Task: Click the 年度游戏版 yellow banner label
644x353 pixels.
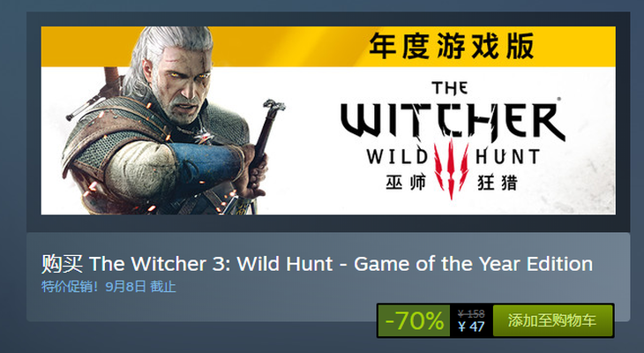Action: point(452,46)
